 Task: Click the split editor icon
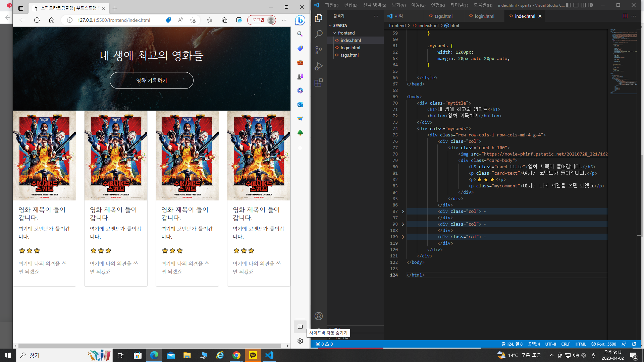click(x=625, y=16)
